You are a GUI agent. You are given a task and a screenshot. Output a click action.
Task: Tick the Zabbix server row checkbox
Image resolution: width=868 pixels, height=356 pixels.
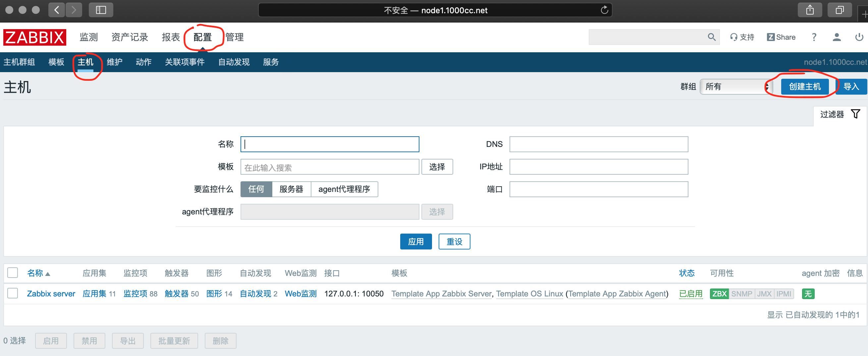pyautogui.click(x=13, y=293)
